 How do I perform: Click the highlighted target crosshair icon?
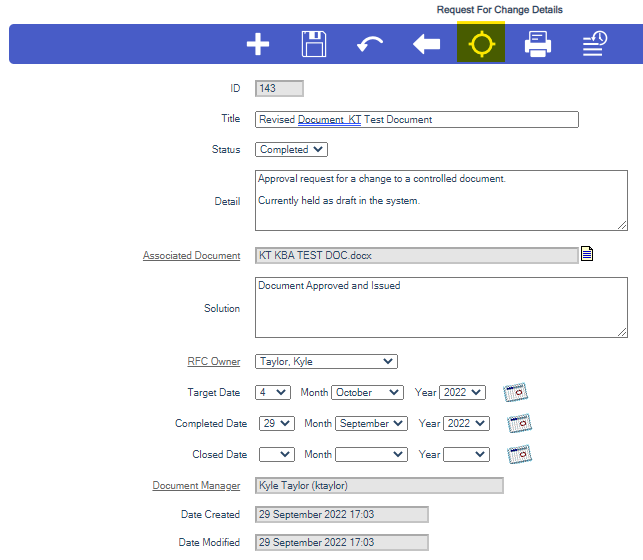coord(481,44)
